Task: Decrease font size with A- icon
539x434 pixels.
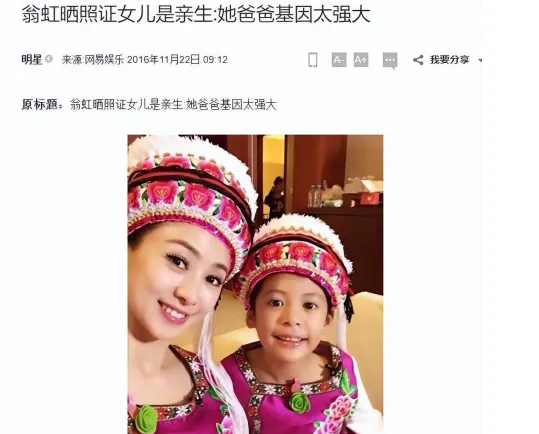Action: tap(339, 60)
